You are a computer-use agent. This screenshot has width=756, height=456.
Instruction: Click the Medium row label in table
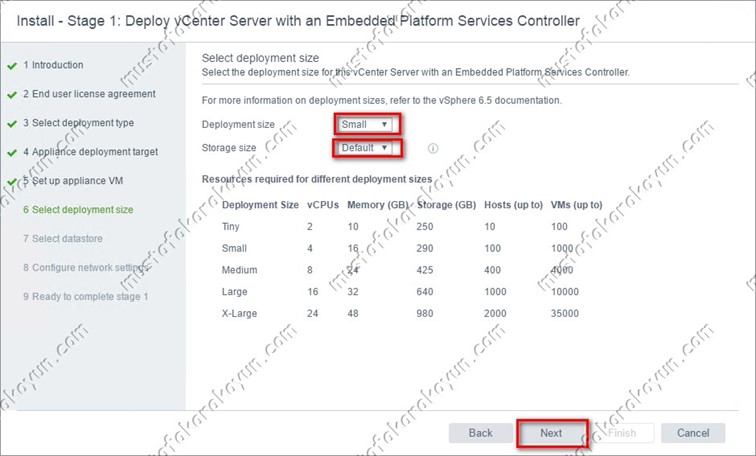pos(240,270)
